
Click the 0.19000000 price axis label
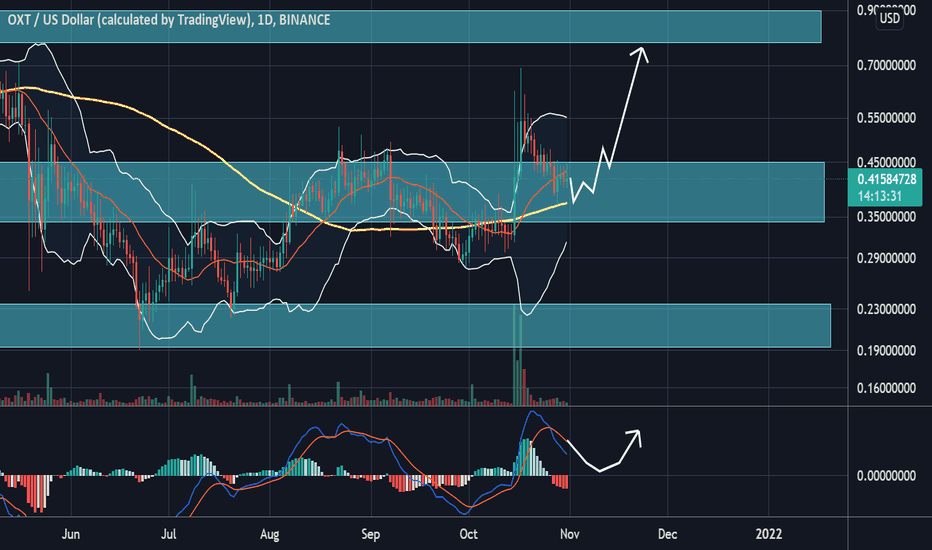[x=886, y=351]
